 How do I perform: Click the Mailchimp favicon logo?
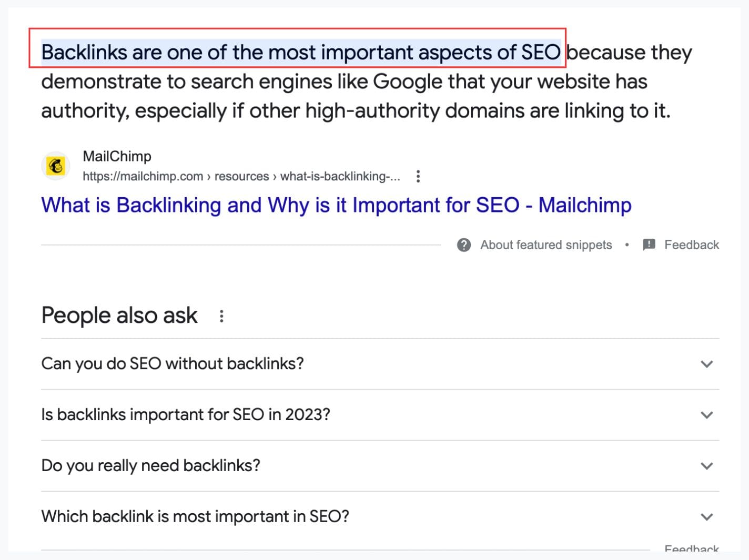point(56,166)
